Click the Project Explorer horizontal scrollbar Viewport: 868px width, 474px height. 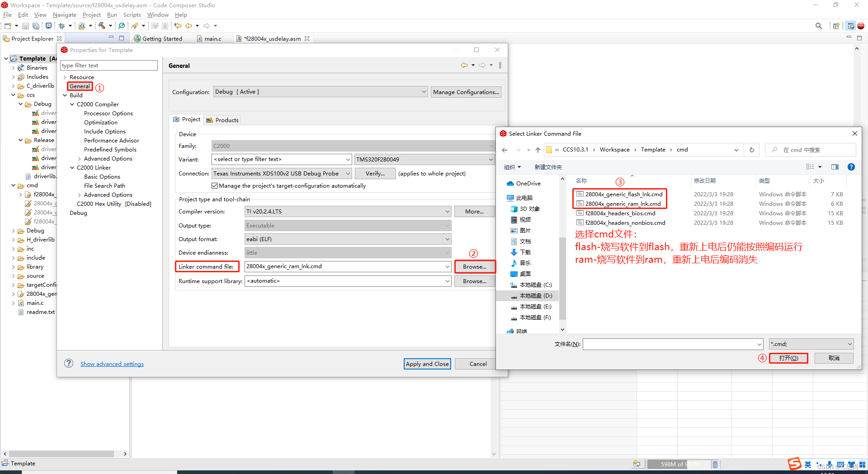pos(61,454)
